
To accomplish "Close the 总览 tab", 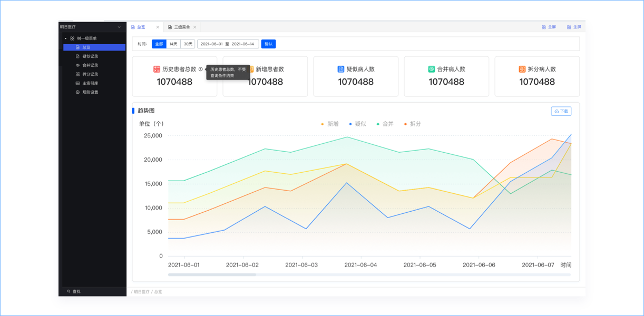I will coord(158,27).
